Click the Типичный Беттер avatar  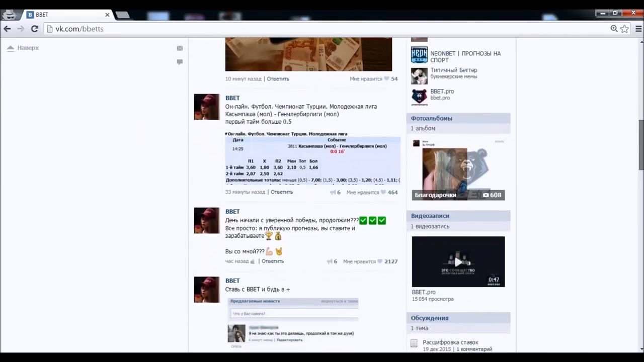tap(419, 75)
